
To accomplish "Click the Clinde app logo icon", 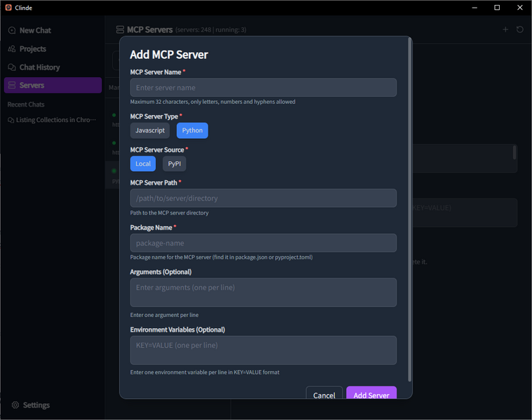I will click(8, 8).
